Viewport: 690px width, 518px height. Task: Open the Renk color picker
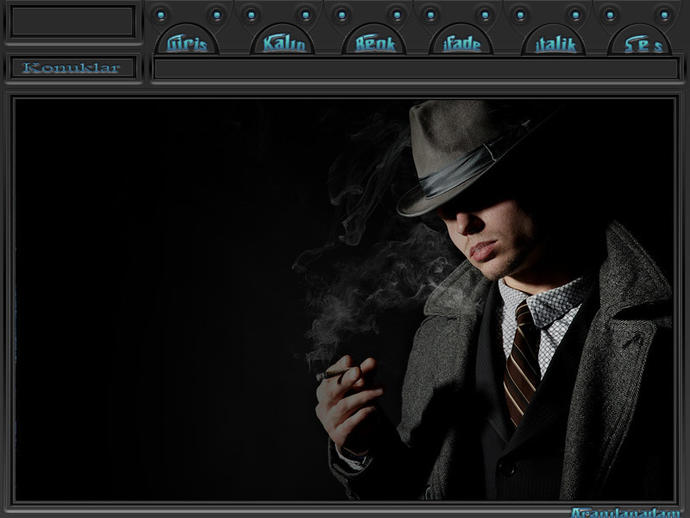click(x=374, y=40)
